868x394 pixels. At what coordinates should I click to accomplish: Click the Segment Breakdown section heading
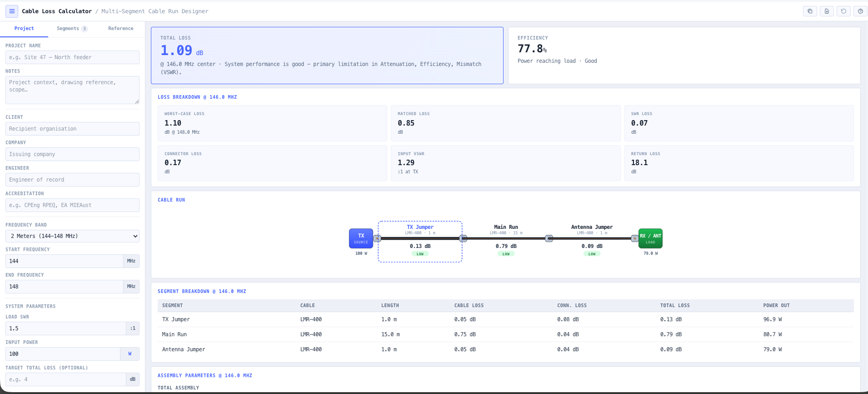tap(202, 292)
